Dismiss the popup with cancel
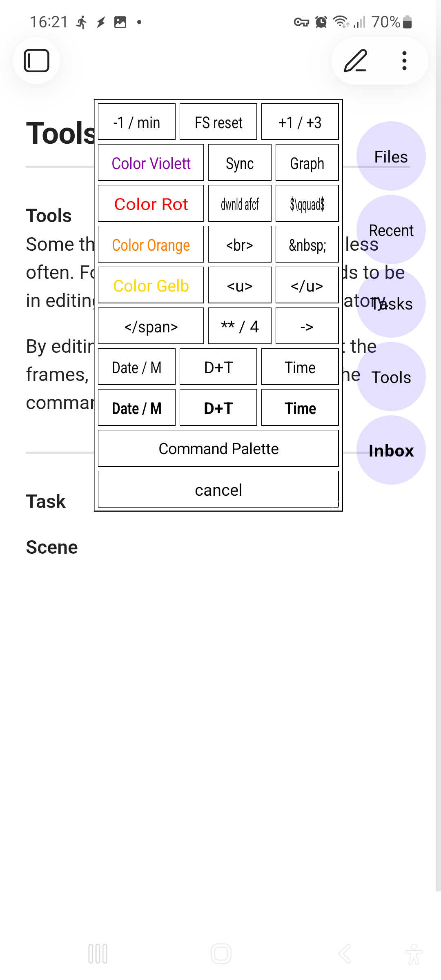The image size is (441, 980). point(218,490)
